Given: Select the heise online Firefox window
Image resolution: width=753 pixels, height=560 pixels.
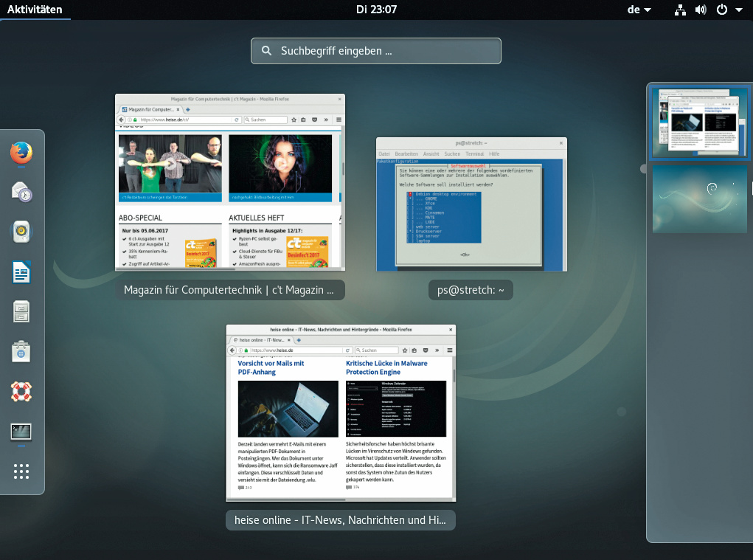Looking at the screenshot, I should [341, 413].
